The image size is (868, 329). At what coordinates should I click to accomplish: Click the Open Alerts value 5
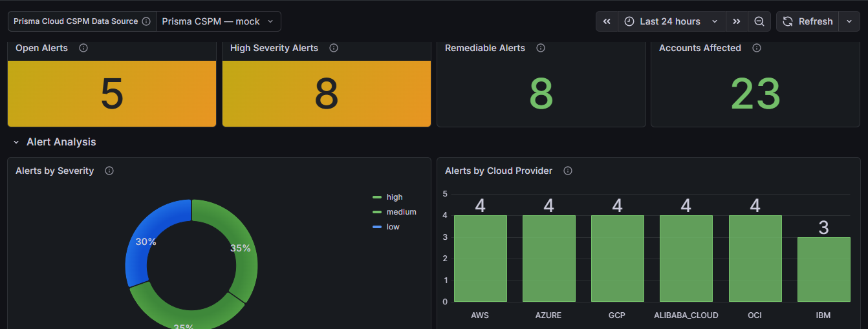tap(112, 94)
